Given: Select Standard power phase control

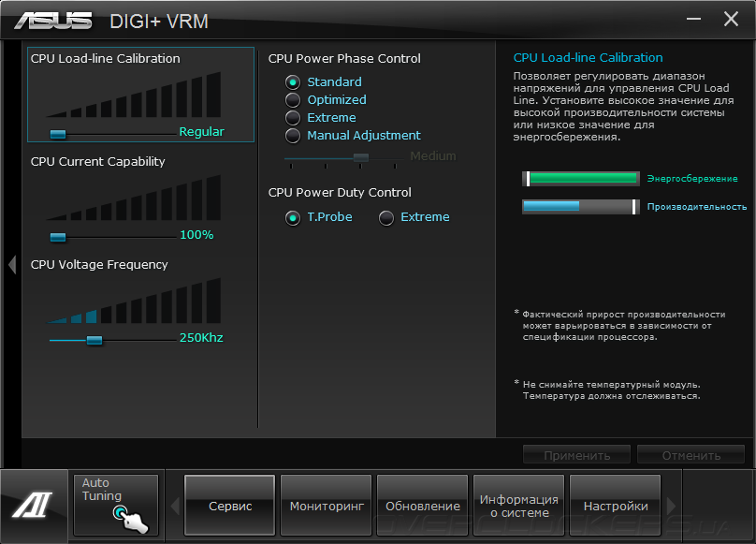Looking at the screenshot, I should 293,82.
